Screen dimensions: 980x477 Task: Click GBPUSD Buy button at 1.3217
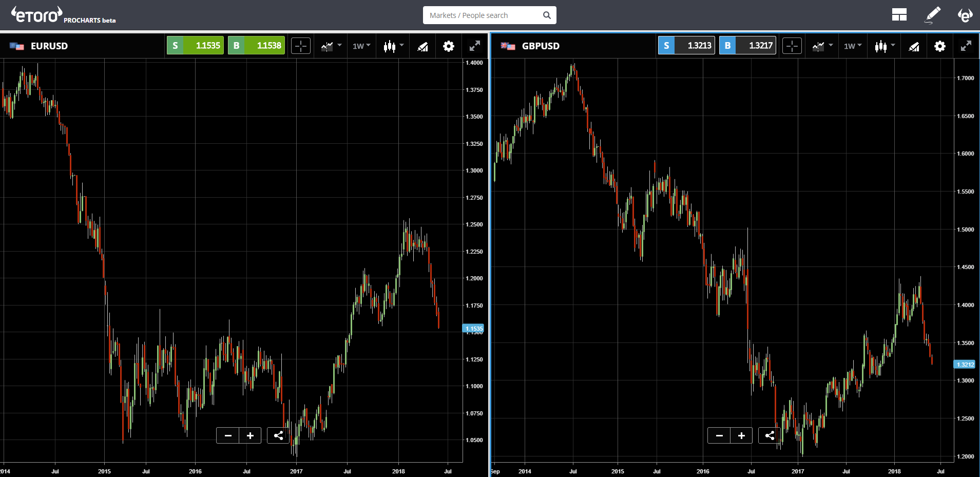[x=747, y=46]
